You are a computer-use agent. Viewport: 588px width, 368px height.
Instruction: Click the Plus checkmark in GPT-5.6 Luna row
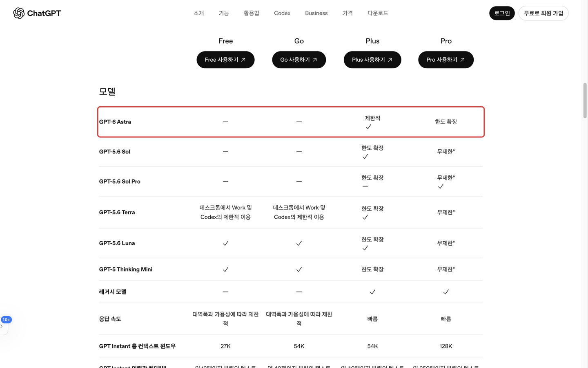tap(365, 248)
